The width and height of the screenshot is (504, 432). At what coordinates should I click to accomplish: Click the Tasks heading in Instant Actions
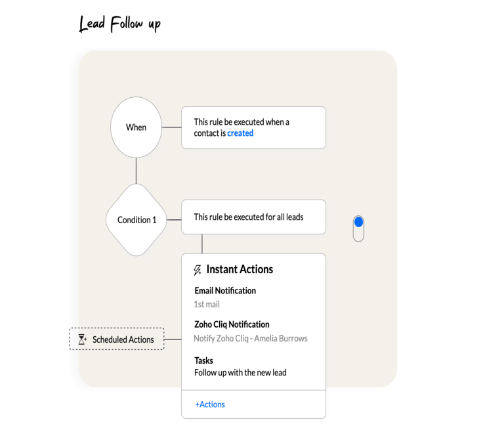203,360
